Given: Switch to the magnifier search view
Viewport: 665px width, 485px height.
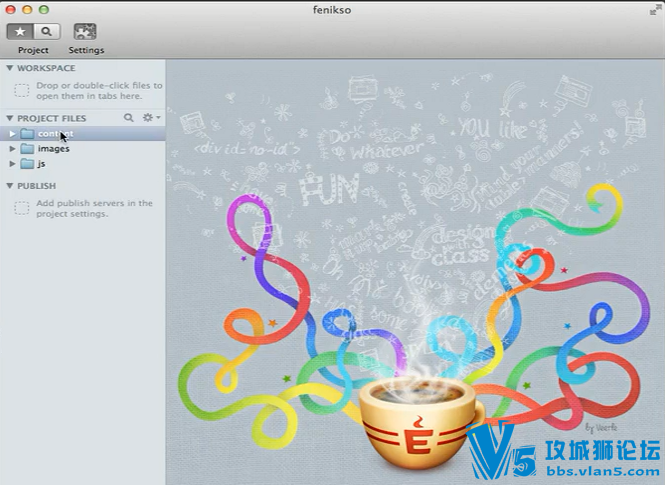Looking at the screenshot, I should click(x=47, y=31).
